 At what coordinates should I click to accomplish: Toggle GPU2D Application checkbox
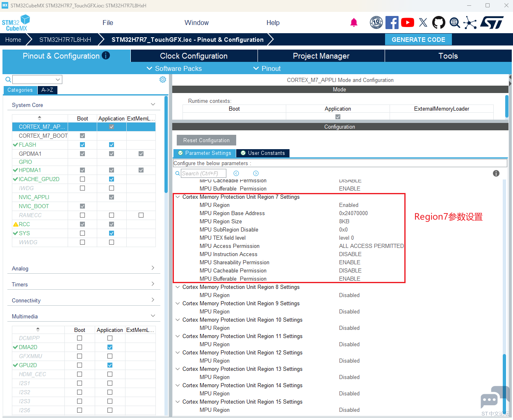click(x=110, y=365)
